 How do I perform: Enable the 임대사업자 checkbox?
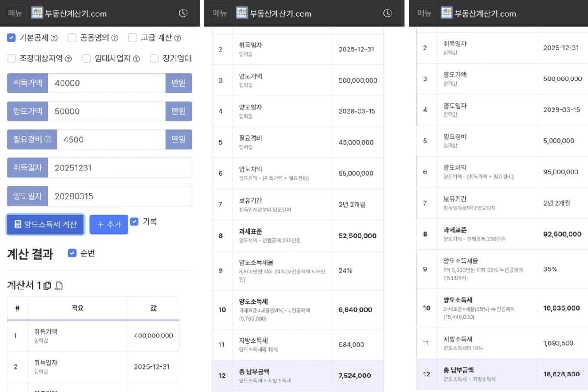86,58
